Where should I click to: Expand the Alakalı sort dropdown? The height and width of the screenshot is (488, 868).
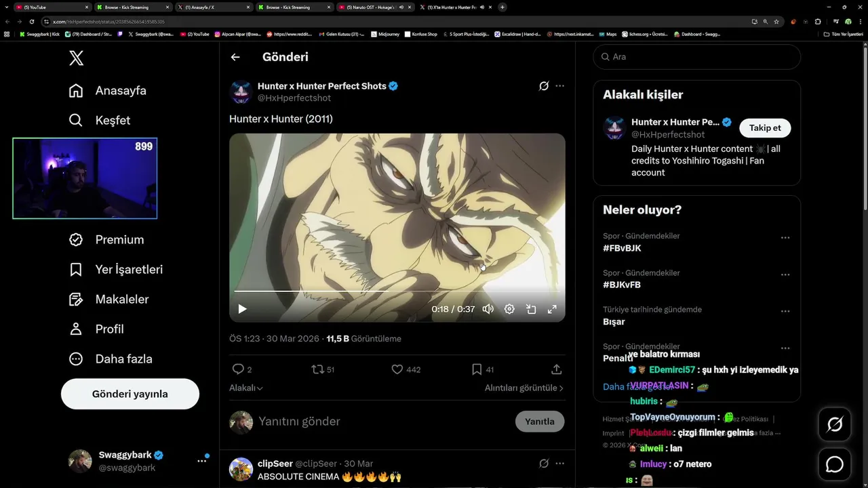click(246, 388)
